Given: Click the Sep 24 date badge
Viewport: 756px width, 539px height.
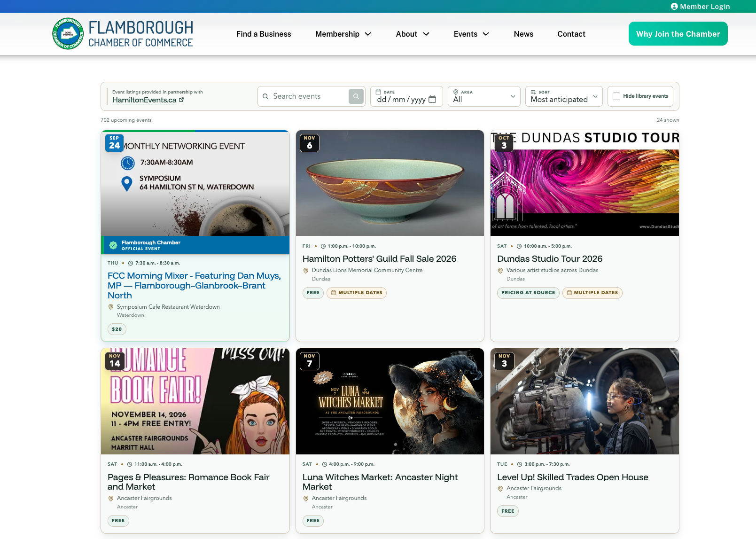Looking at the screenshot, I should tap(114, 143).
